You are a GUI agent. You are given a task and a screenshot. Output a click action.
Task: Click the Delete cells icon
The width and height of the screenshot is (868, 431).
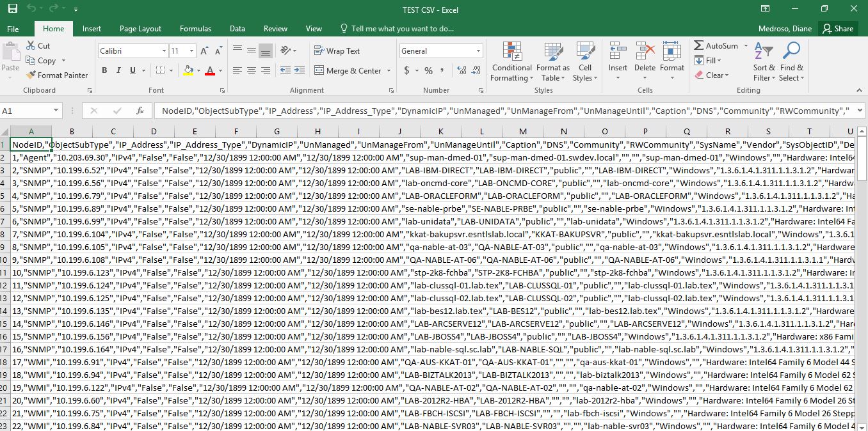point(645,52)
